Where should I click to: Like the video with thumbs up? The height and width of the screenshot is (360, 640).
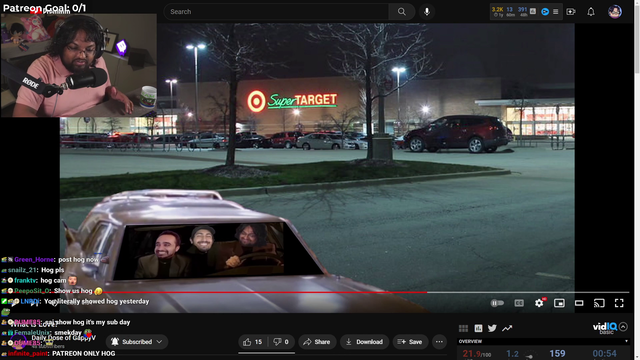[x=253, y=342]
